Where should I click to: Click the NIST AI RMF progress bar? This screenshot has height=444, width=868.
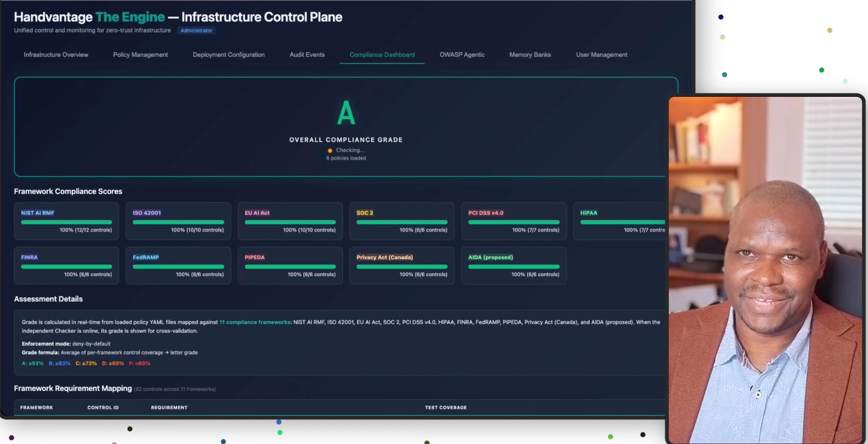coord(66,222)
